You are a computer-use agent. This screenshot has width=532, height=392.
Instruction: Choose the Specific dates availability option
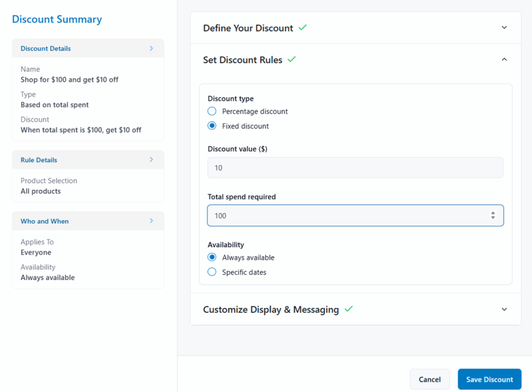(x=212, y=272)
